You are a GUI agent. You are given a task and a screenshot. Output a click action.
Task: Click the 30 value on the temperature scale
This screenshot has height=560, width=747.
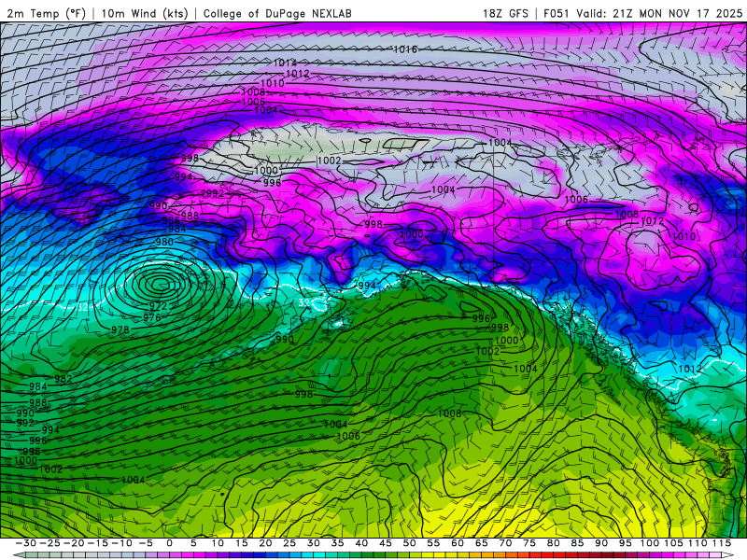pos(313,543)
